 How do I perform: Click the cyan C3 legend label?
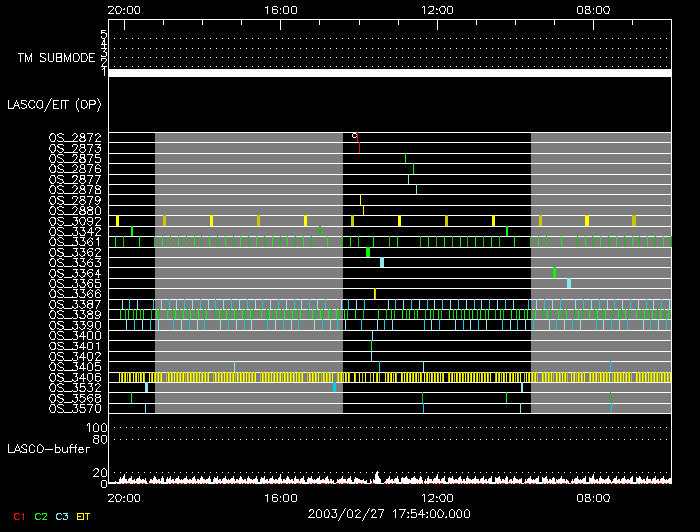(x=62, y=516)
